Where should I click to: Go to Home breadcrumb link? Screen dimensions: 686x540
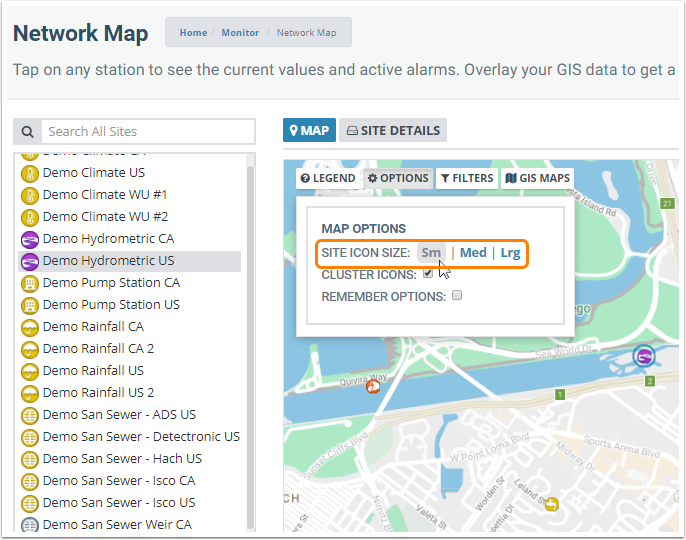[193, 33]
